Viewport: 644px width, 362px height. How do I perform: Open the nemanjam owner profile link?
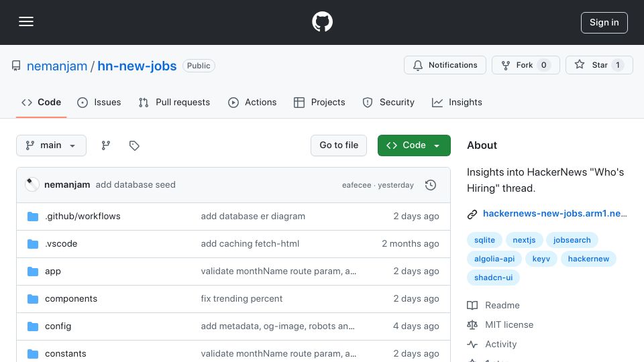(56, 66)
